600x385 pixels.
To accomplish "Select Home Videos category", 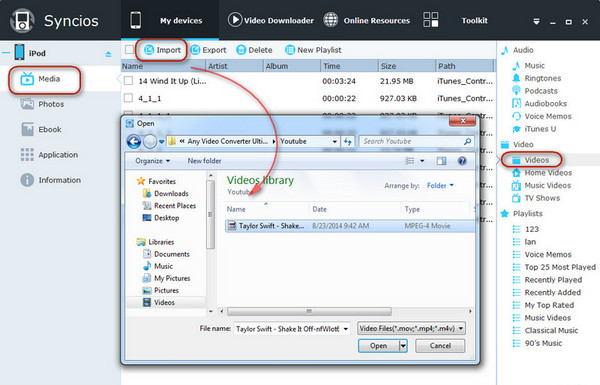I will tap(542, 173).
